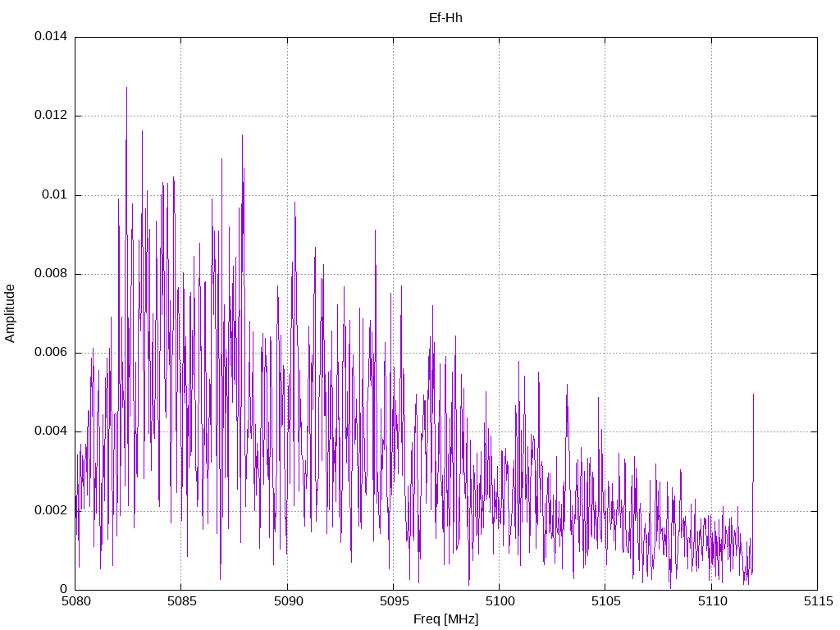This screenshot has height=630, width=840.
Task: Click the 0.014 y-axis tick label
Action: coord(51,36)
